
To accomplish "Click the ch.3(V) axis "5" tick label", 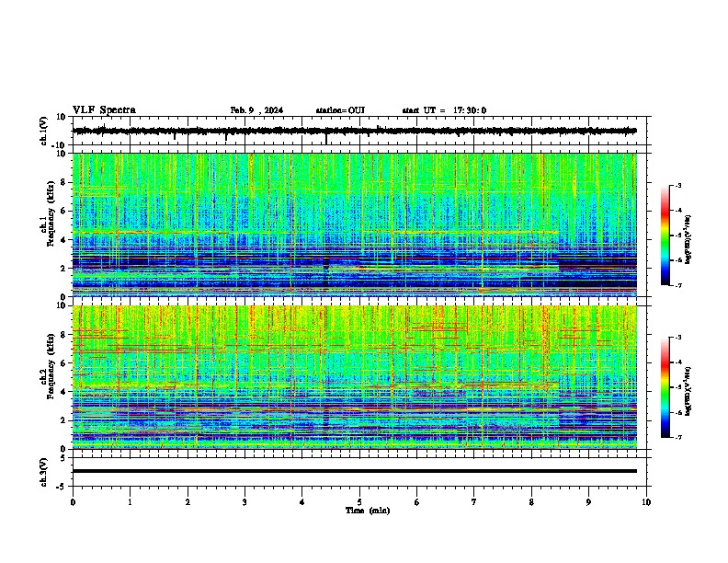I will point(64,458).
